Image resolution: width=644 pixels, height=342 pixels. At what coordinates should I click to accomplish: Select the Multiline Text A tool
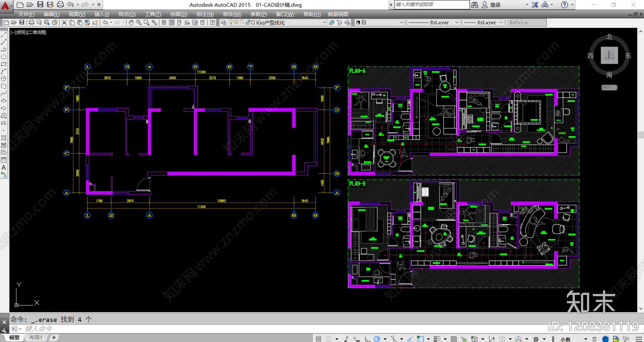4,167
